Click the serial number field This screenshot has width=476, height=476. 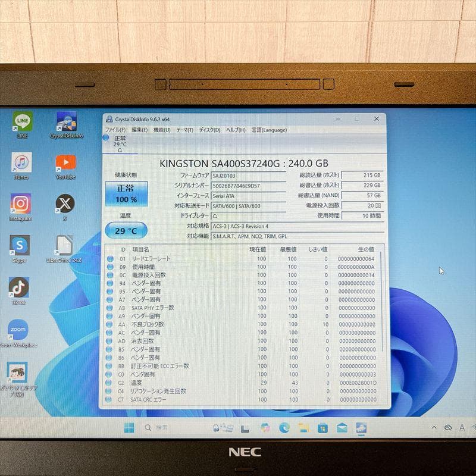pyautogui.click(x=248, y=186)
